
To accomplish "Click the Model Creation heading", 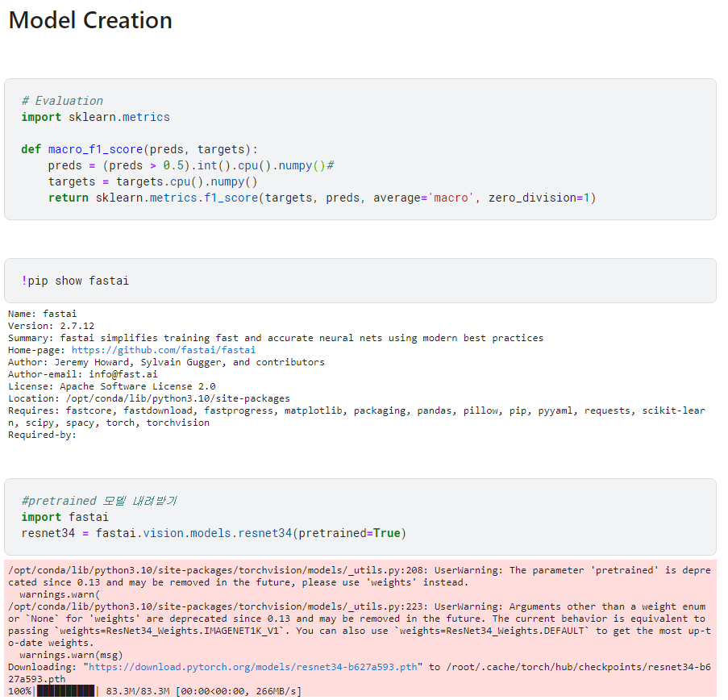I will click(x=90, y=20).
